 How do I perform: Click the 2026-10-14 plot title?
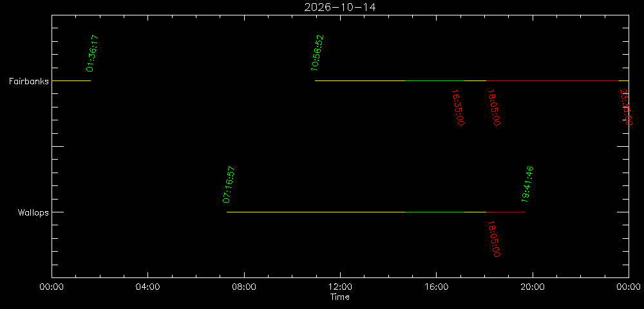339,7
